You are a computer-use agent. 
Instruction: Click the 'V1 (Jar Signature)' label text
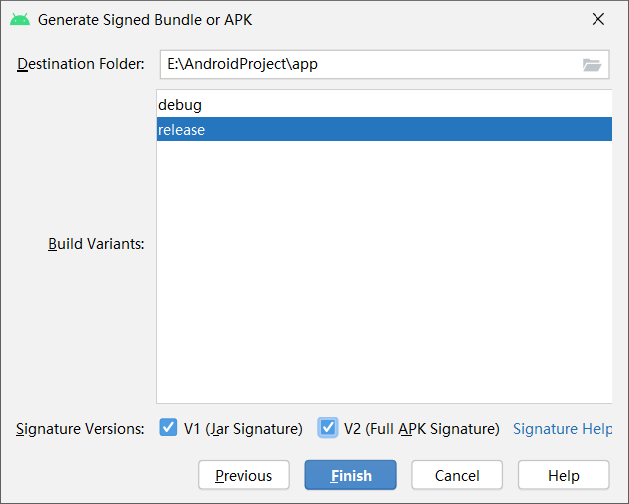tap(243, 429)
